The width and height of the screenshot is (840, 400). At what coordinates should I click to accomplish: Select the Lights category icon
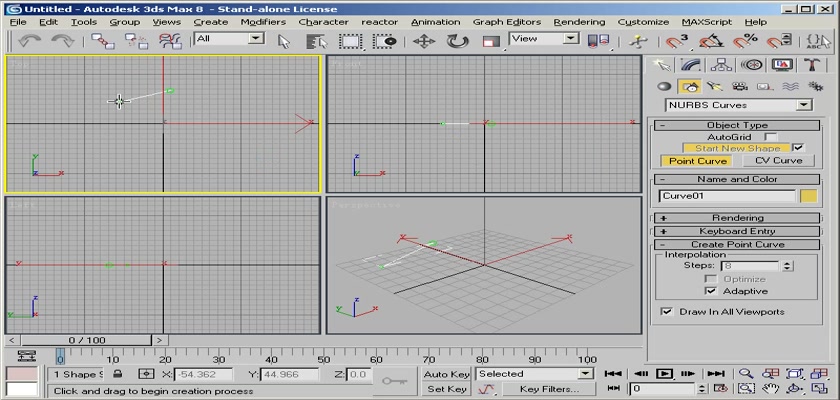point(715,86)
